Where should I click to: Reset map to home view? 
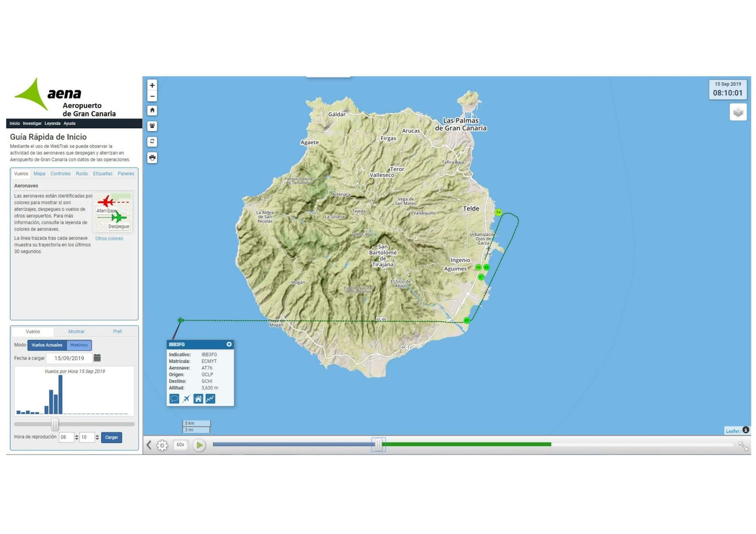[152, 110]
